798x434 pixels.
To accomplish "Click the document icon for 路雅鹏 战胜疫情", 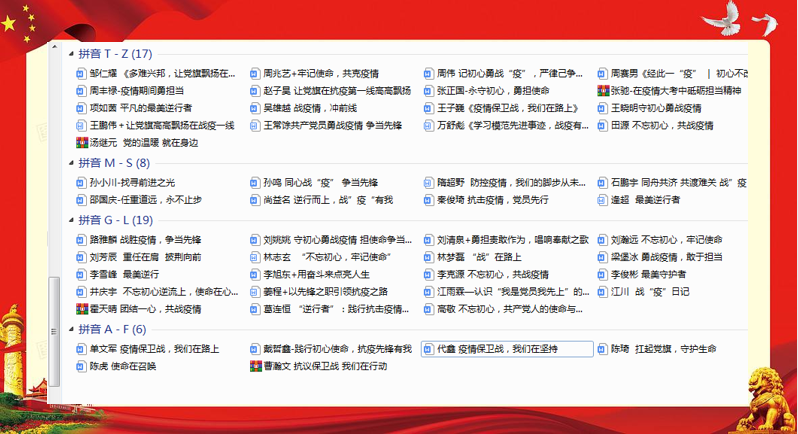I will [82, 240].
